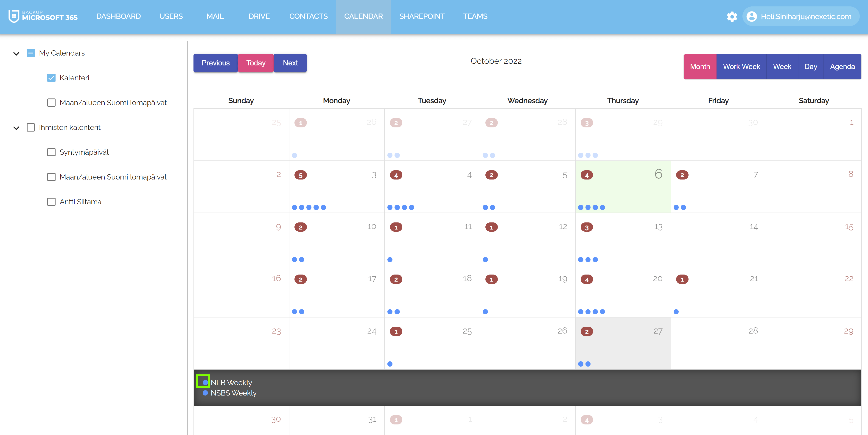
Task: Select the blue event dot on October 24
Action: pos(390,364)
